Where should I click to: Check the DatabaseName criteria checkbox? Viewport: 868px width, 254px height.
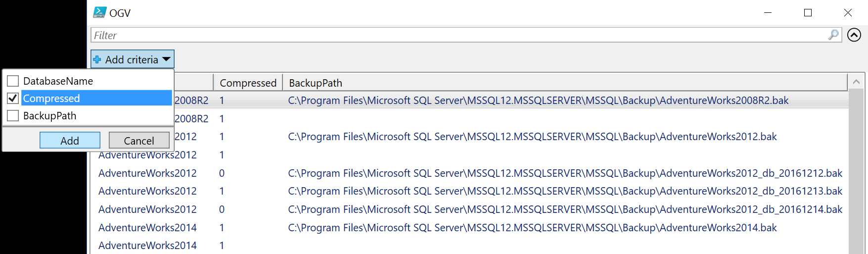coord(13,81)
